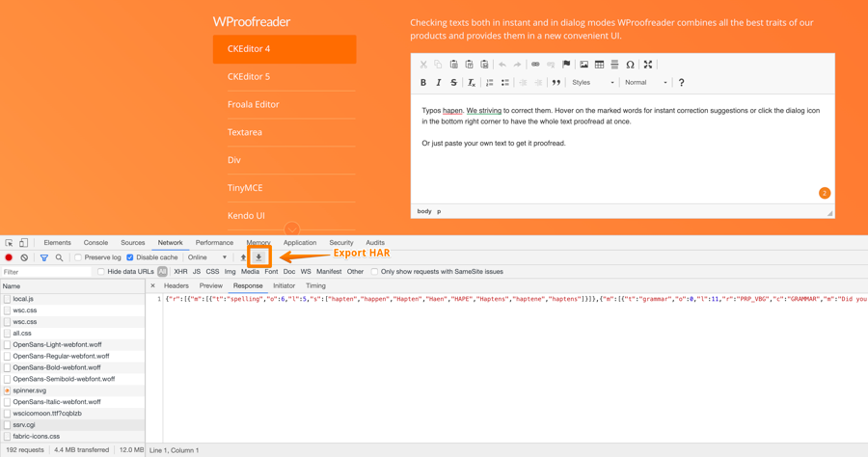Switch to the Console tab

95,243
